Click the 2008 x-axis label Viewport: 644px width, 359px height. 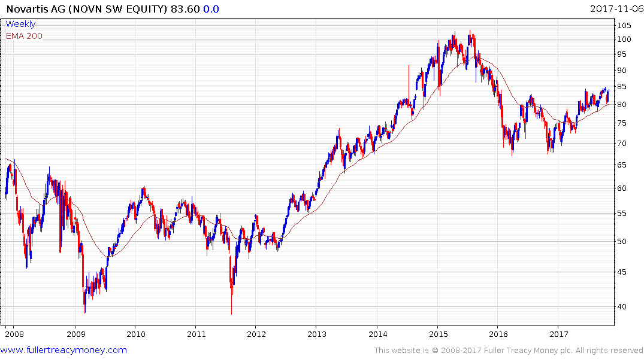(x=14, y=334)
